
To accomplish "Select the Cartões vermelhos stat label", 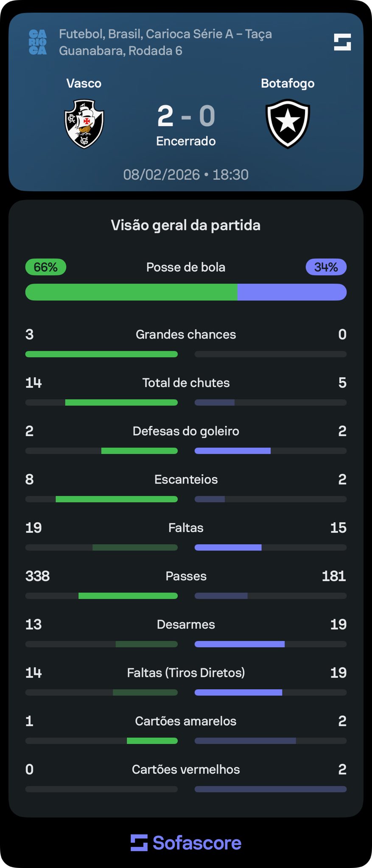I will (x=186, y=769).
